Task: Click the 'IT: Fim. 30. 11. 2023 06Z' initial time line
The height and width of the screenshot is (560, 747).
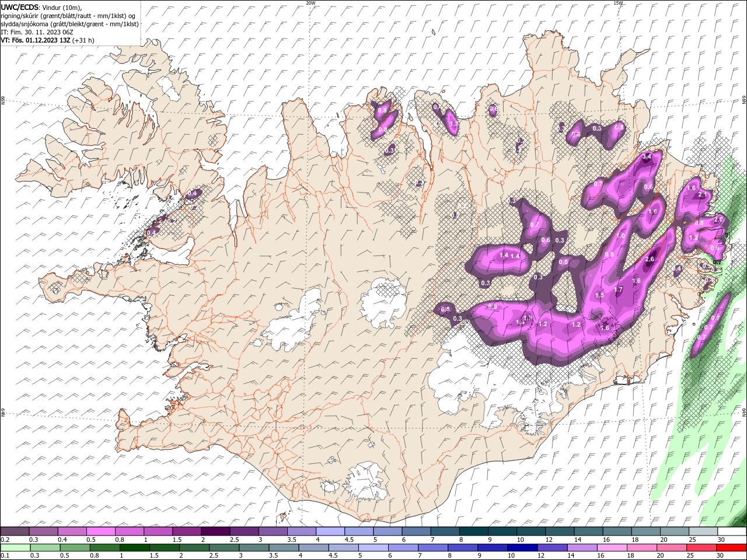Action: point(37,32)
